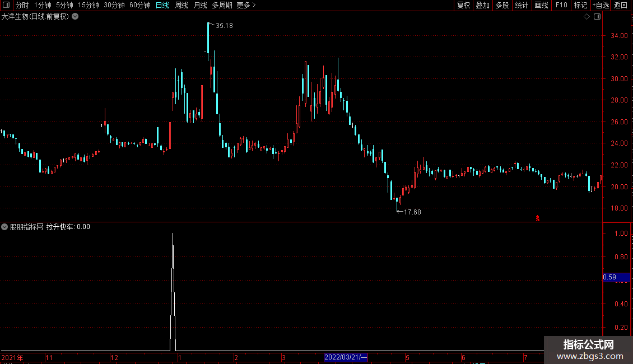Open 多周期 multi-period view
This screenshot has width=633, height=364.
coord(222,5)
